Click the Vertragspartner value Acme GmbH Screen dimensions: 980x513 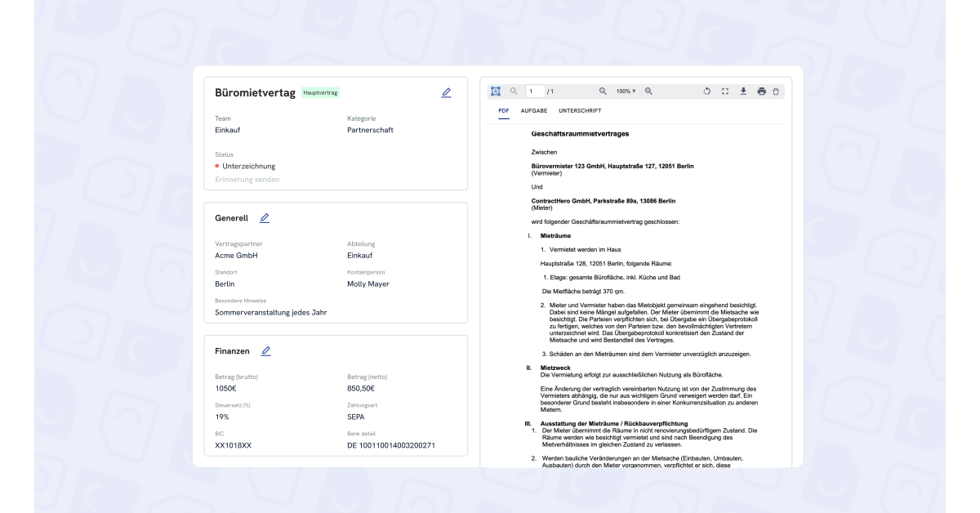click(x=236, y=256)
